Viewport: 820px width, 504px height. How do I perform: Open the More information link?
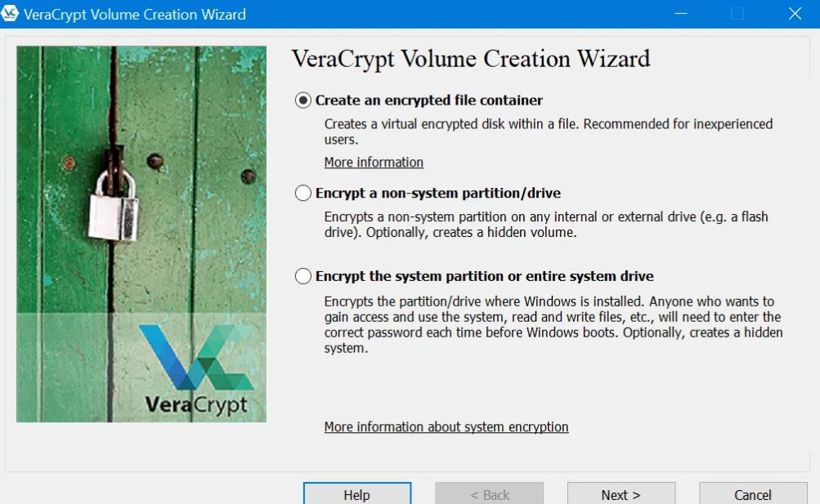point(374,163)
